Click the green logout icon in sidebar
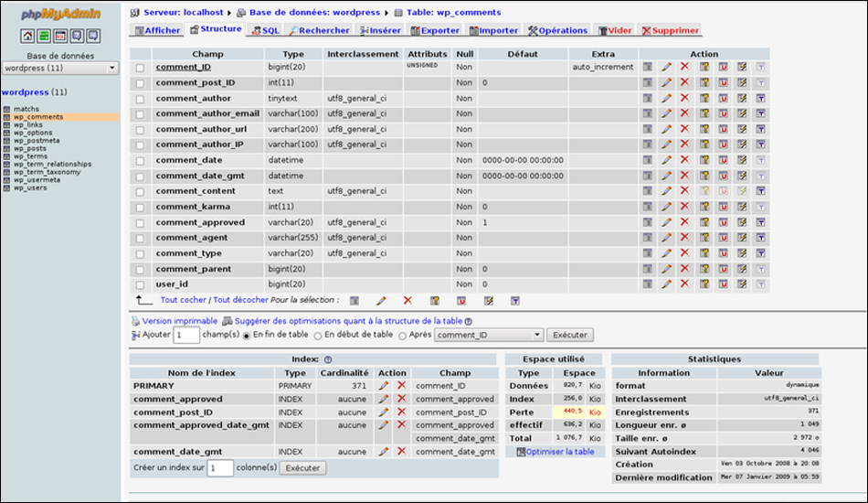868x503 pixels. (44, 36)
